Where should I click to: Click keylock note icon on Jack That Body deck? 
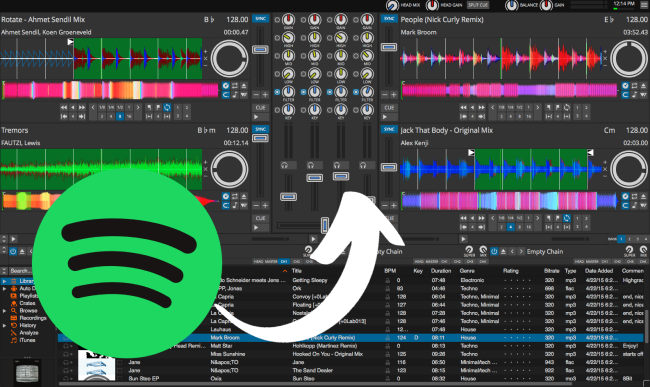tap(635, 206)
